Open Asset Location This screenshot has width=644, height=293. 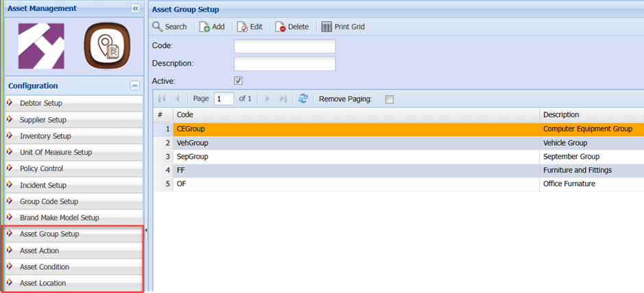[x=74, y=283]
